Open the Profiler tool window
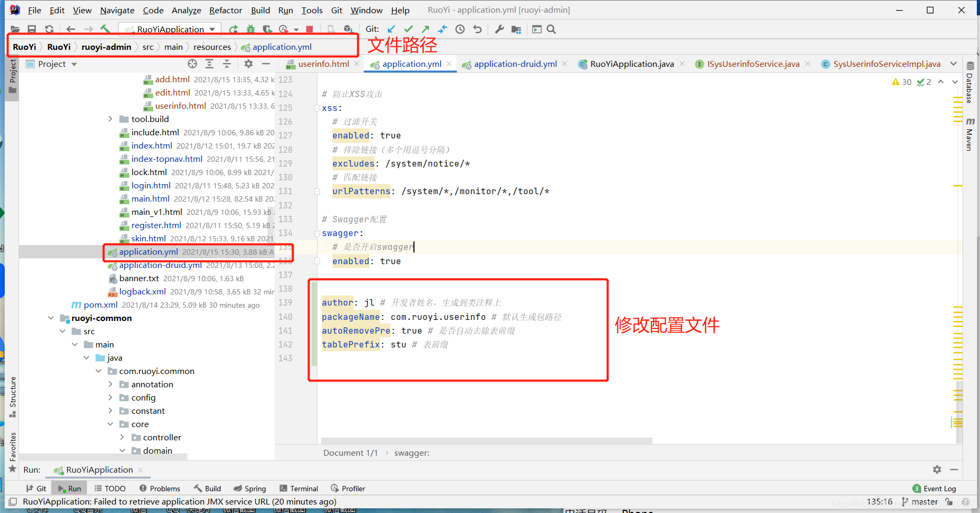Viewport: 980px width, 513px height. [x=348, y=489]
